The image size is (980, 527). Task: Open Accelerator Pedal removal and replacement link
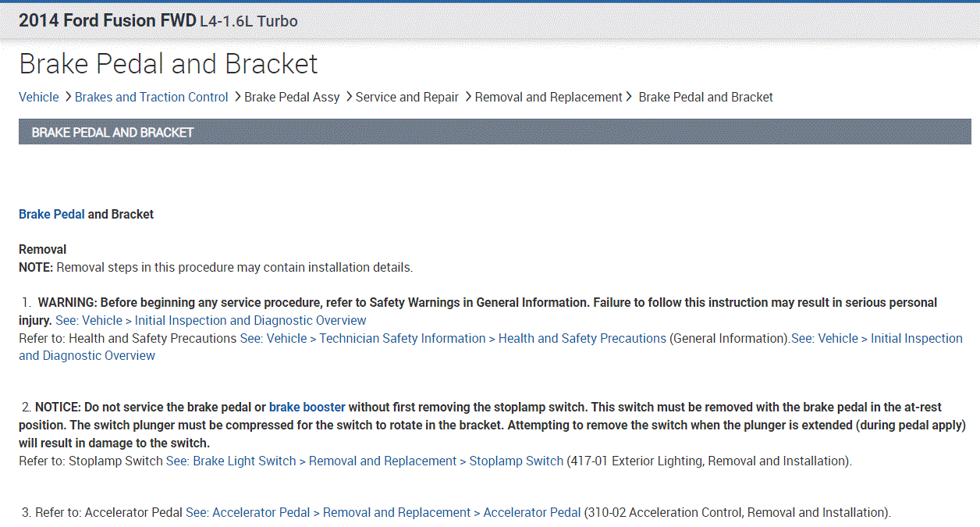tap(383, 513)
